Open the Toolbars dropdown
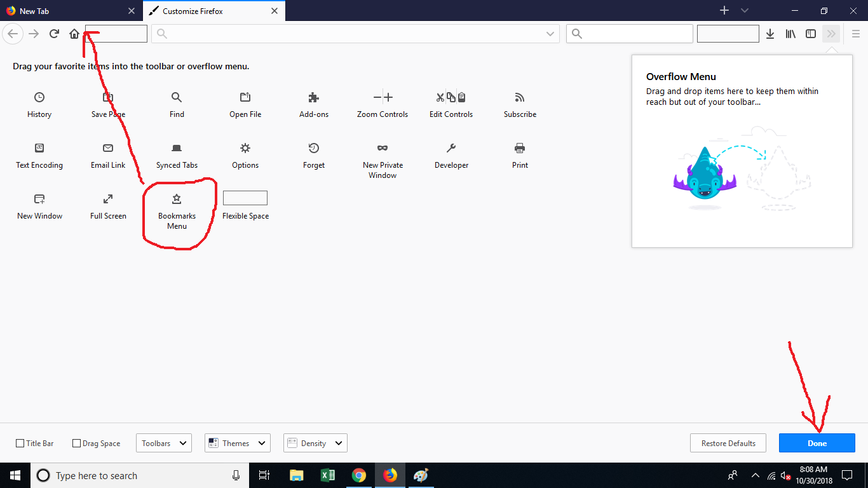Viewport: 868px width, 488px height. click(x=164, y=444)
